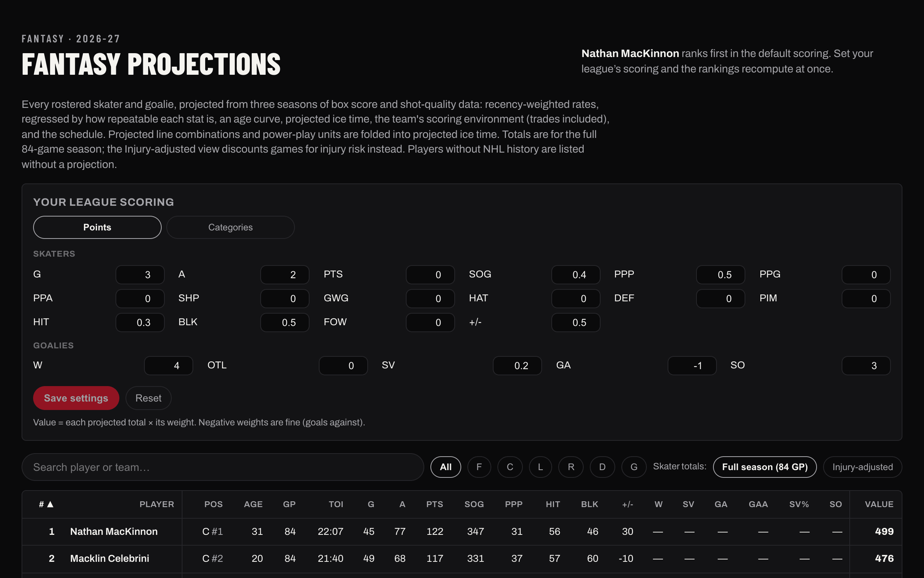Edit the OTL weight field
Image resolution: width=924 pixels, height=578 pixels.
pyautogui.click(x=343, y=366)
